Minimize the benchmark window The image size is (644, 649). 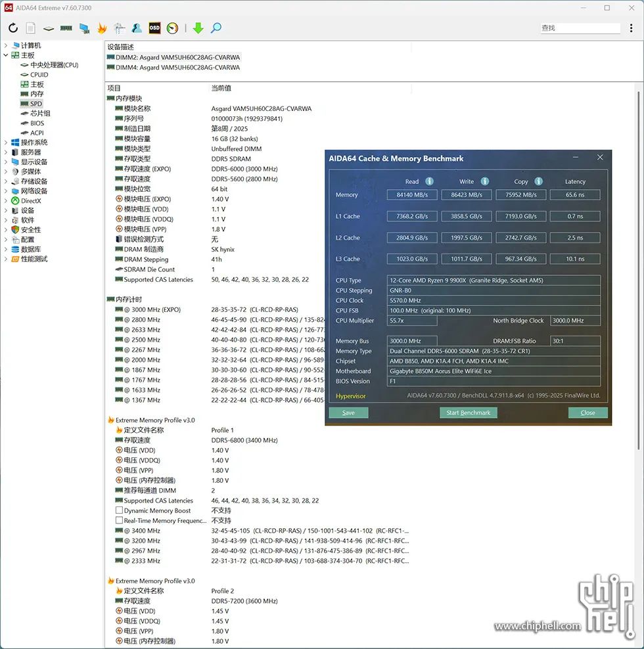(576, 157)
